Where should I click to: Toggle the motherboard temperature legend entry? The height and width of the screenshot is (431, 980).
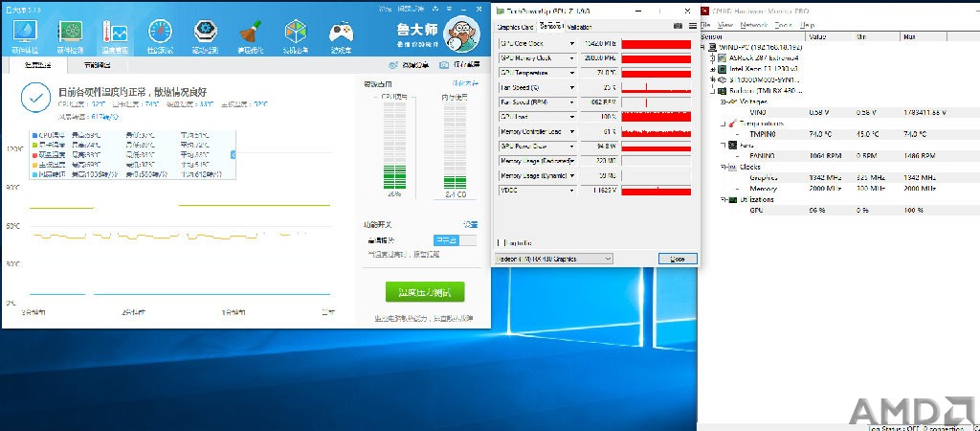pyautogui.click(x=50, y=165)
